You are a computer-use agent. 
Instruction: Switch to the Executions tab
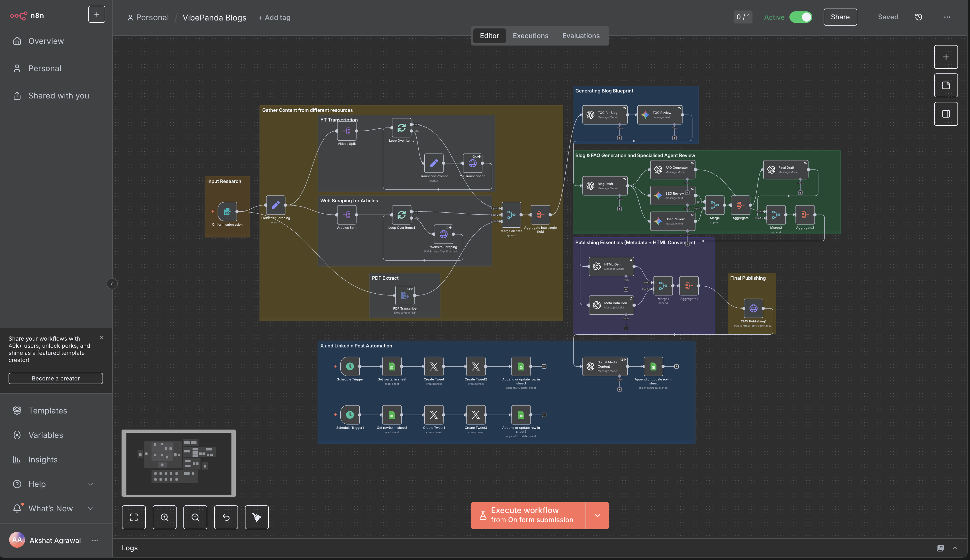[530, 35]
